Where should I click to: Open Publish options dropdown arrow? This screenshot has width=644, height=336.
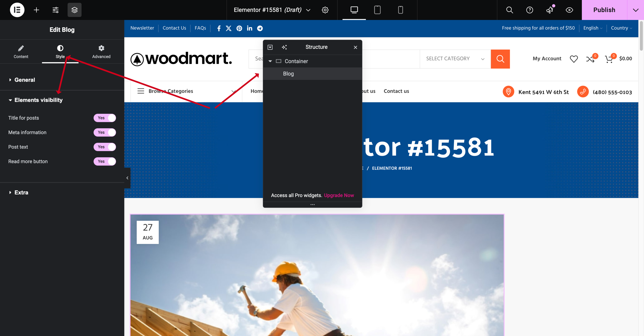[x=636, y=10]
